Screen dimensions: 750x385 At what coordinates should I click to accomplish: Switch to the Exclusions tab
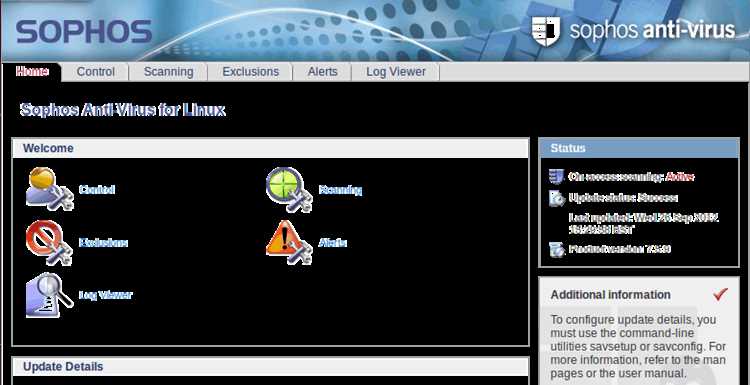(250, 72)
